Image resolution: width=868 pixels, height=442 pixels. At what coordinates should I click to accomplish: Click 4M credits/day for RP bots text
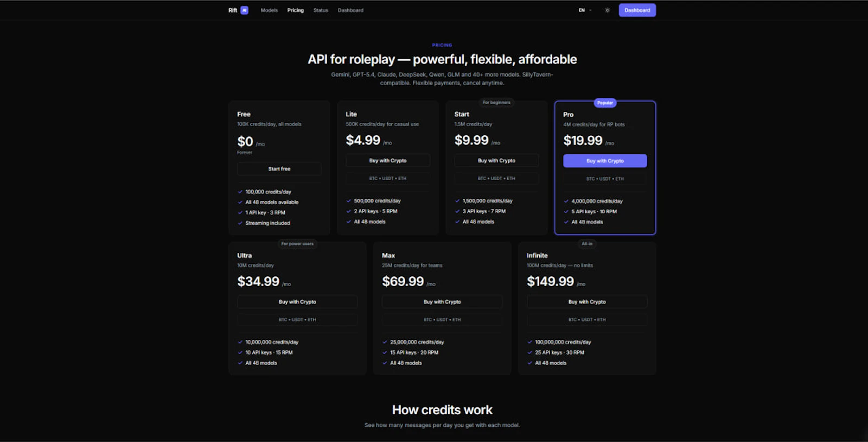[593, 124]
